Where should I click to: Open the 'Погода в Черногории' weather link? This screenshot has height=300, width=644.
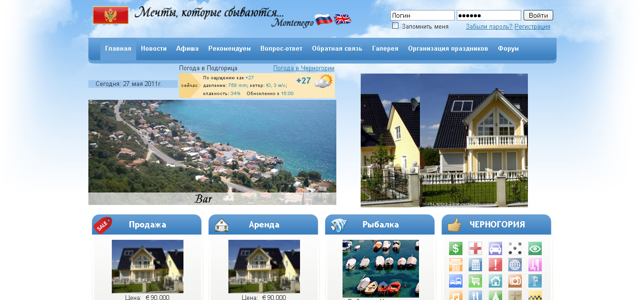click(303, 68)
